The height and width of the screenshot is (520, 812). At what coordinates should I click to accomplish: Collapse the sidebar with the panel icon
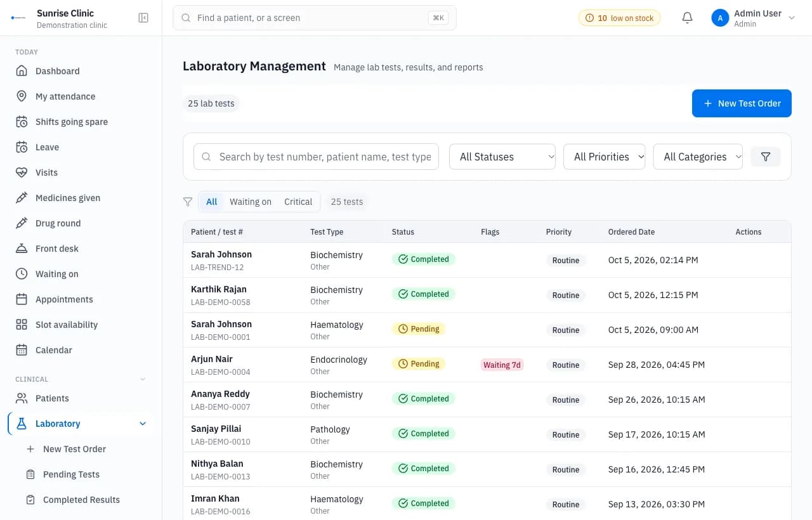pyautogui.click(x=143, y=18)
